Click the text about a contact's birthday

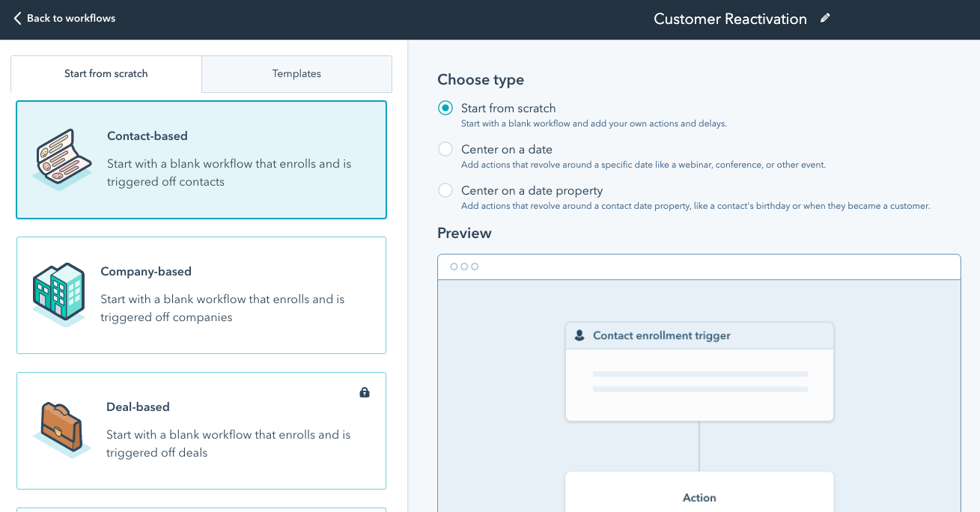[696, 206]
